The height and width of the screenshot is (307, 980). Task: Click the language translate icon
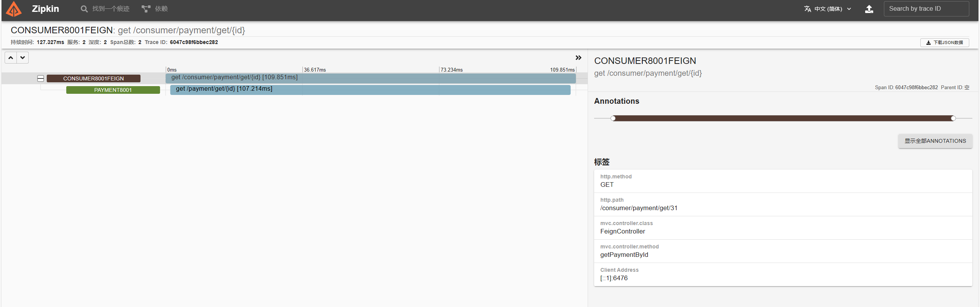point(807,9)
